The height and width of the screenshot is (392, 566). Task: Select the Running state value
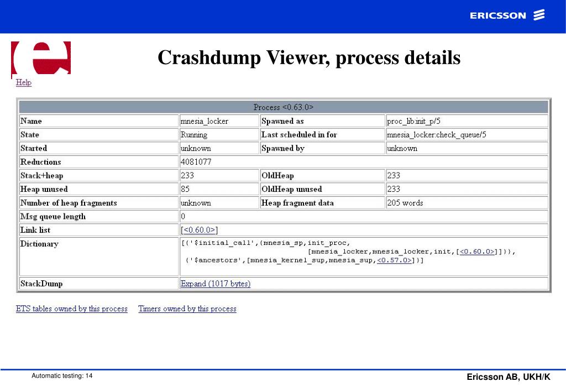(x=194, y=135)
